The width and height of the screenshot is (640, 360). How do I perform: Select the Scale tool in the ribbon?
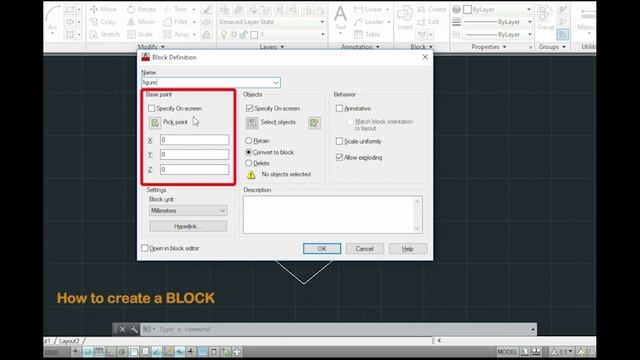(140, 34)
